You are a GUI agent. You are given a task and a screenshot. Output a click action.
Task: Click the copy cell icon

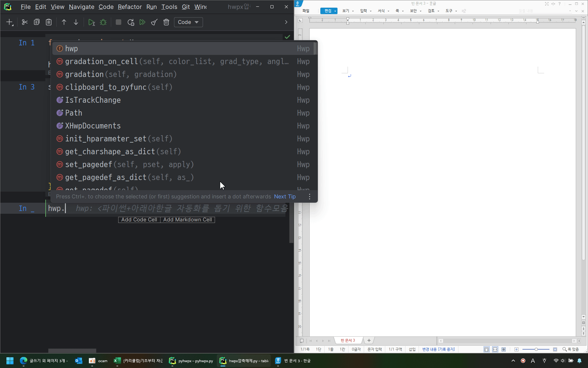pyautogui.click(x=37, y=22)
